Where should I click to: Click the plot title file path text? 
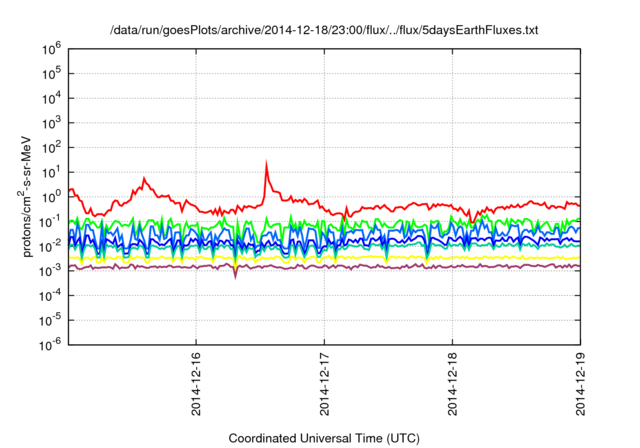(x=324, y=30)
